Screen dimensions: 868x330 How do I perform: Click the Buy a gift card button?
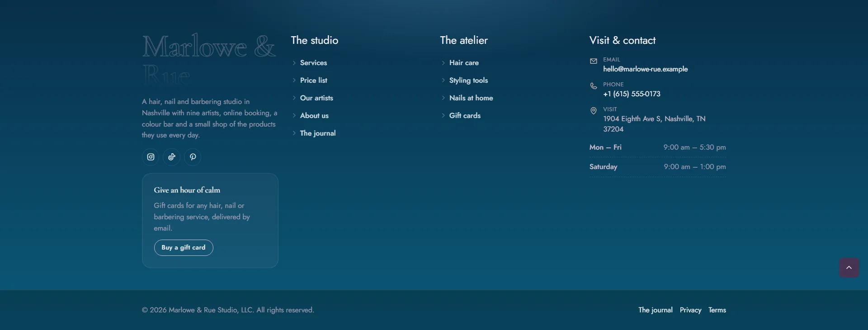pos(184,248)
